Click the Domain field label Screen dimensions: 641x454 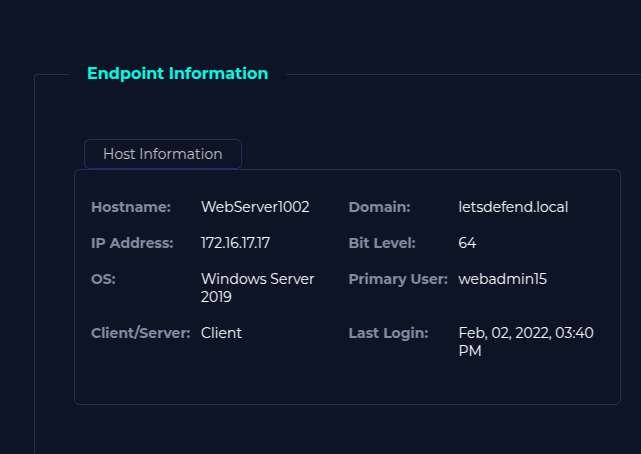click(379, 207)
